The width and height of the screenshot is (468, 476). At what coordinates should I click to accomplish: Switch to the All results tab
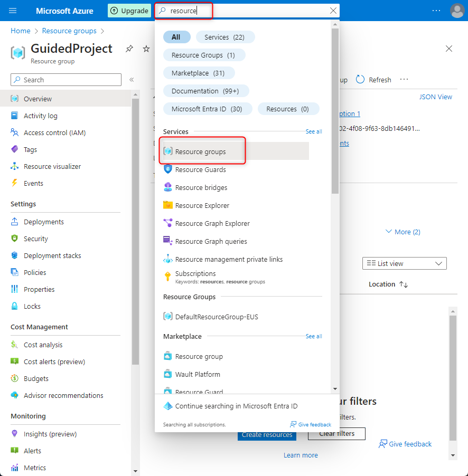[x=177, y=37]
